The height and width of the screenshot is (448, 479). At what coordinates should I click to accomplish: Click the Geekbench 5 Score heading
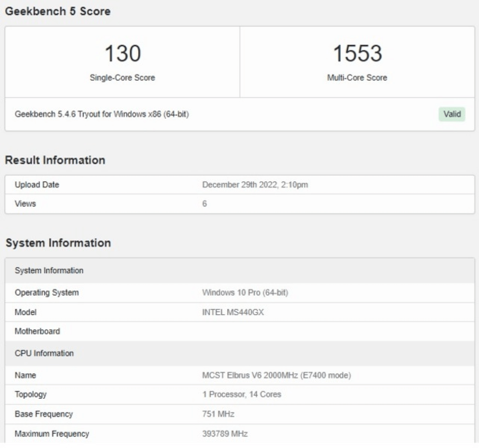pyautogui.click(x=57, y=11)
